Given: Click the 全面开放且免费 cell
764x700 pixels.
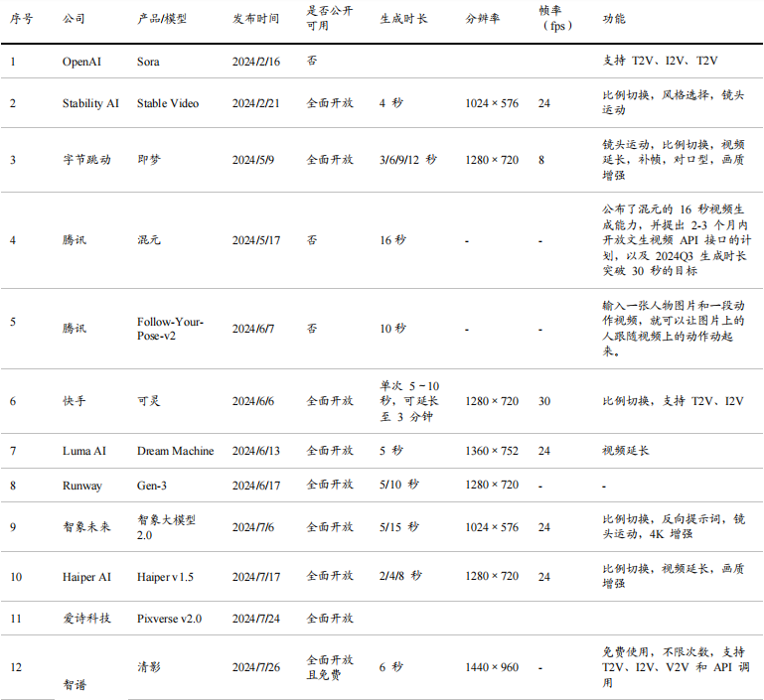Looking at the screenshot, I should tap(330, 667).
